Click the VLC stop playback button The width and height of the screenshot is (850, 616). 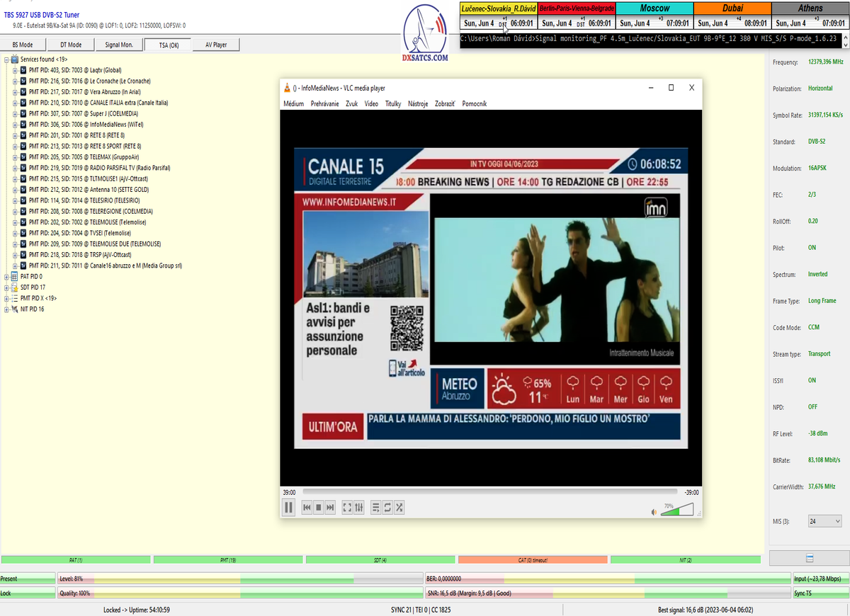pos(319,507)
